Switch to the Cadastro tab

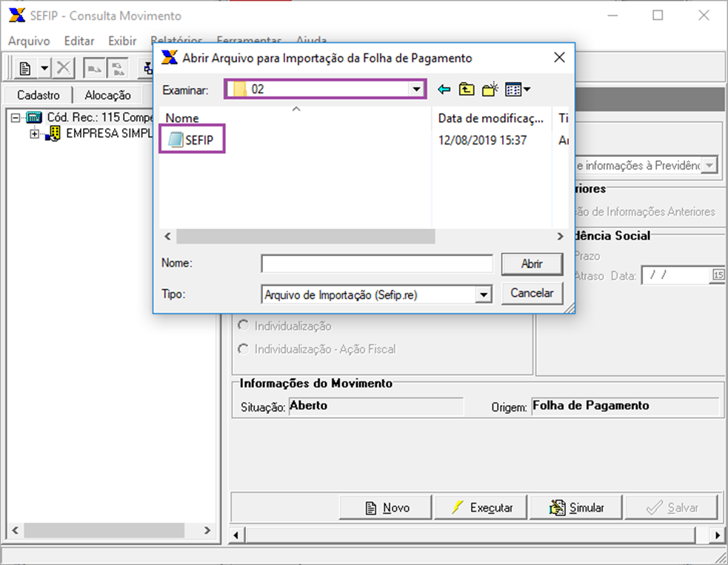pos(39,96)
